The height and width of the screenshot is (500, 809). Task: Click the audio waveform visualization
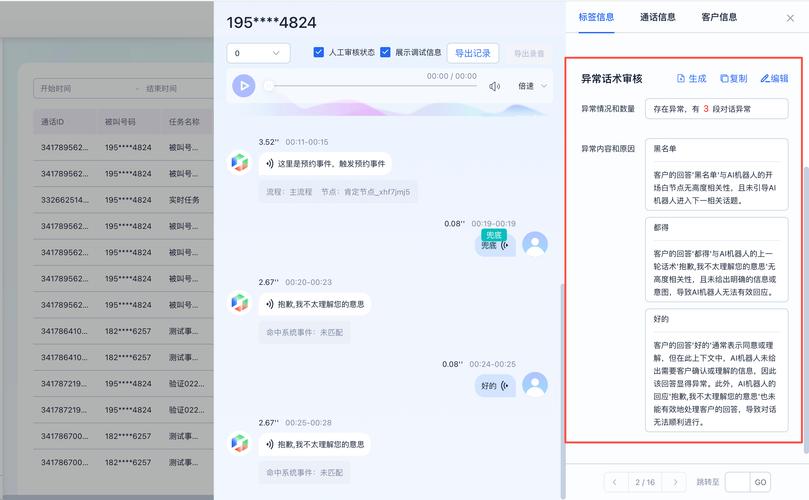[x=388, y=109]
